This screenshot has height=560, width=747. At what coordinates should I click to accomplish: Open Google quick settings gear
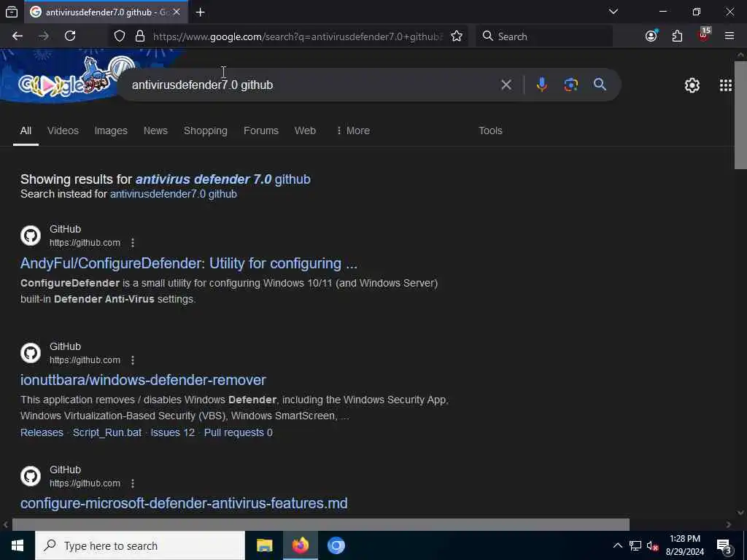coord(692,85)
